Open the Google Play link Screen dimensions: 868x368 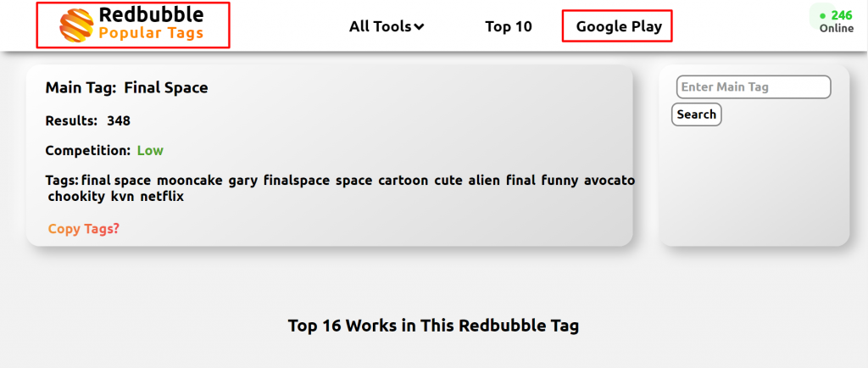point(619,26)
